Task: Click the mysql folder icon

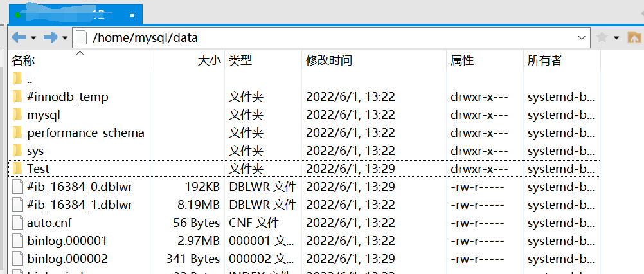Action: (17, 114)
